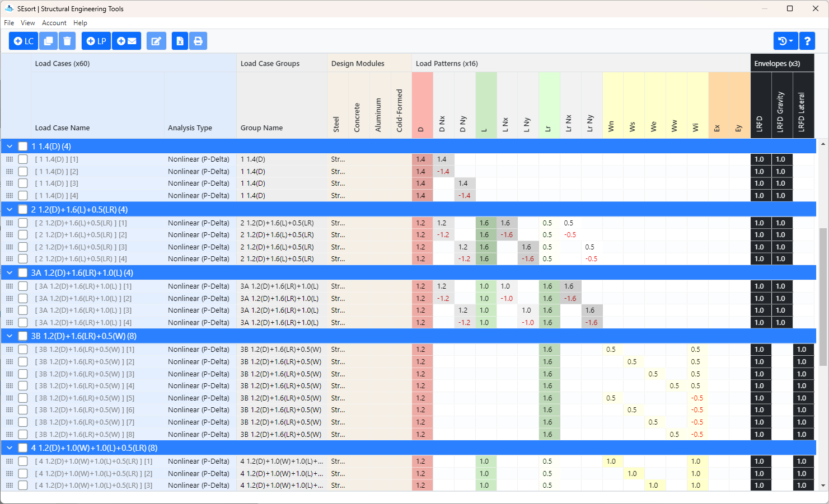This screenshot has height=504, width=829.
Task: Check the [3B 1.2(D)+1.6(LR)+0.5(W)] [4] row checkbox
Action: tap(23, 386)
